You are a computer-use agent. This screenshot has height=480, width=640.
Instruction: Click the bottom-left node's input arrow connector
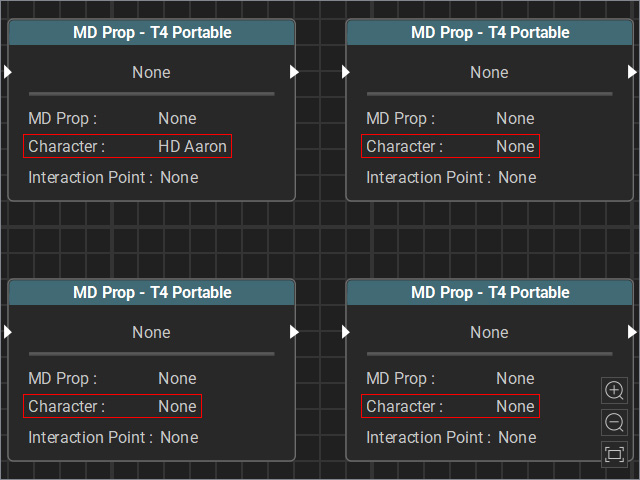pos(8,332)
